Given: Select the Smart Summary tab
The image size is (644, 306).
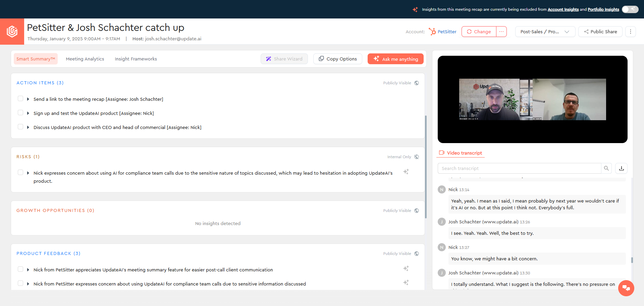Looking at the screenshot, I should pyautogui.click(x=36, y=59).
